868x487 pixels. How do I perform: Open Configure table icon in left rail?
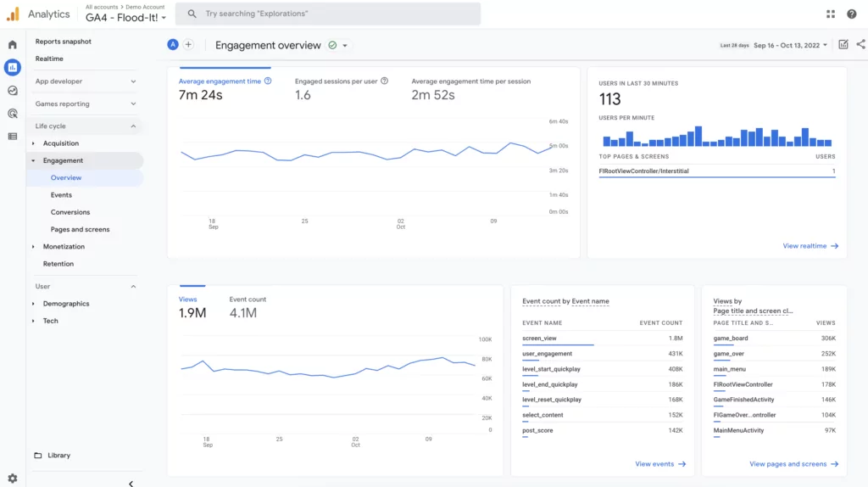coord(12,137)
